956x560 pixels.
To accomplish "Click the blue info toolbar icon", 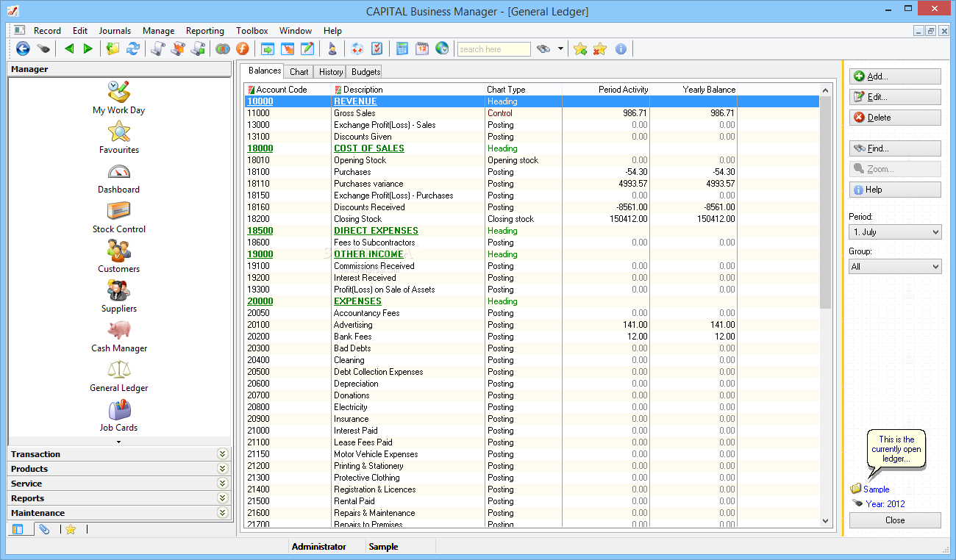I will pos(621,49).
